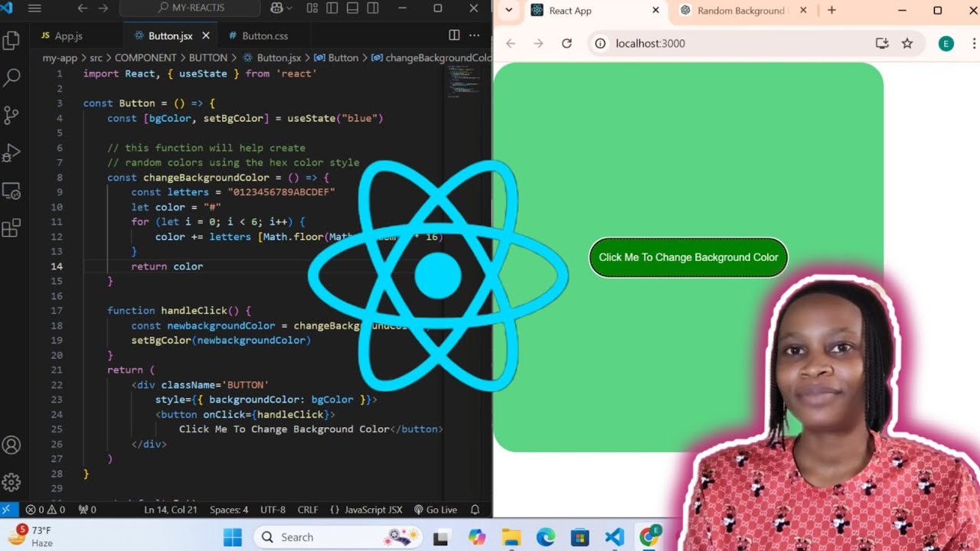Click line number 14 in the gutter

[57, 266]
